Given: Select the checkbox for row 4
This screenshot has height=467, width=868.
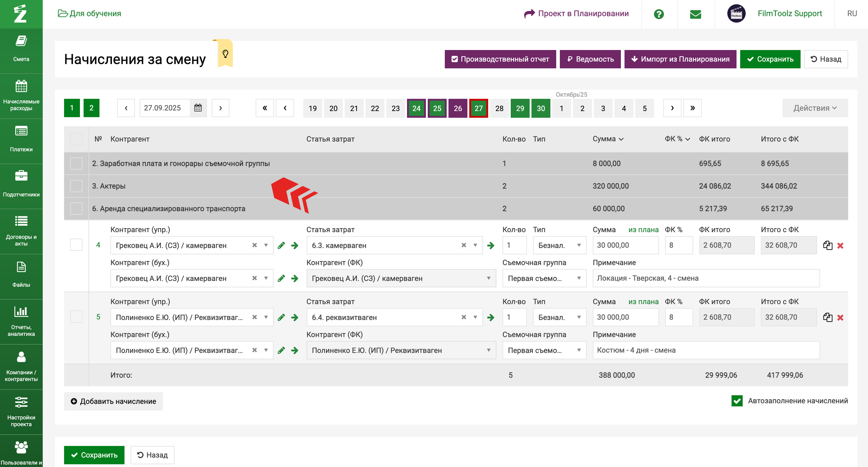Looking at the screenshot, I should pyautogui.click(x=76, y=245).
